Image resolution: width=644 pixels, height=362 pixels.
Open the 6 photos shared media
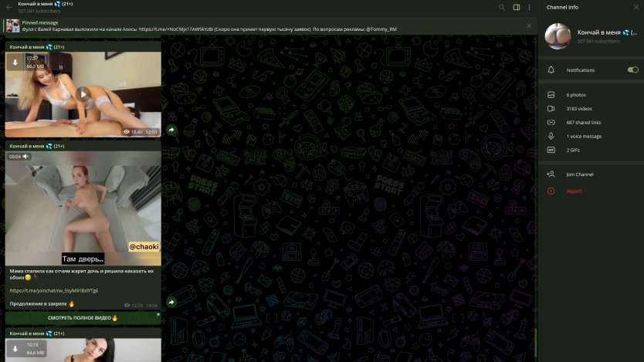(x=576, y=95)
